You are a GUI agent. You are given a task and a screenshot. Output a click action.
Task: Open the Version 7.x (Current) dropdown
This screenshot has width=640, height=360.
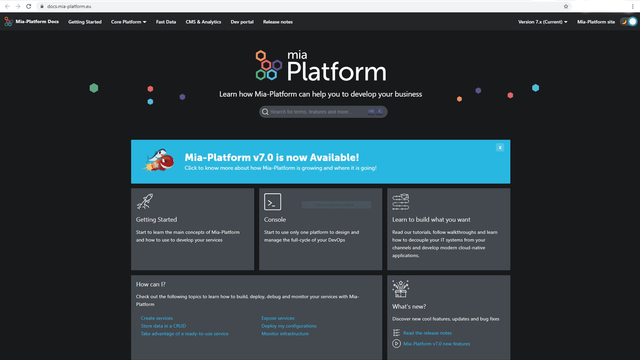tap(542, 22)
